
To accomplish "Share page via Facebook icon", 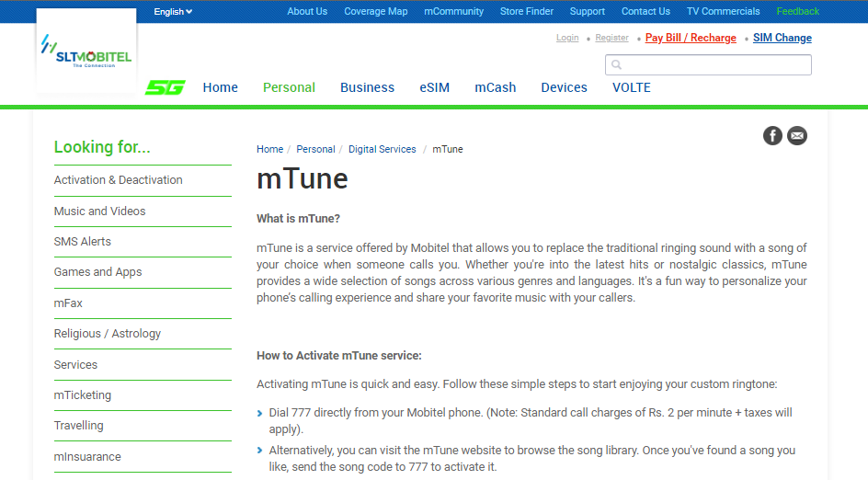I will [x=772, y=136].
